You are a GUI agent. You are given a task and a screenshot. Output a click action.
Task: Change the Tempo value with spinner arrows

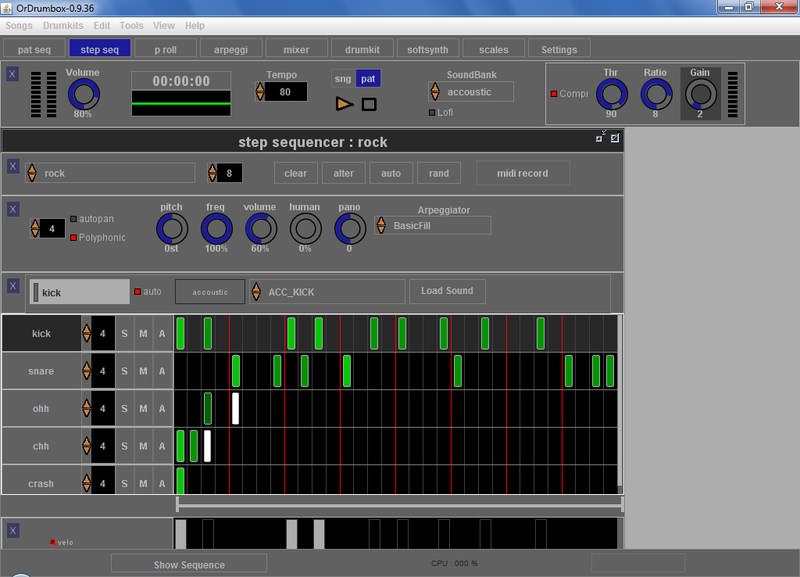(260, 92)
